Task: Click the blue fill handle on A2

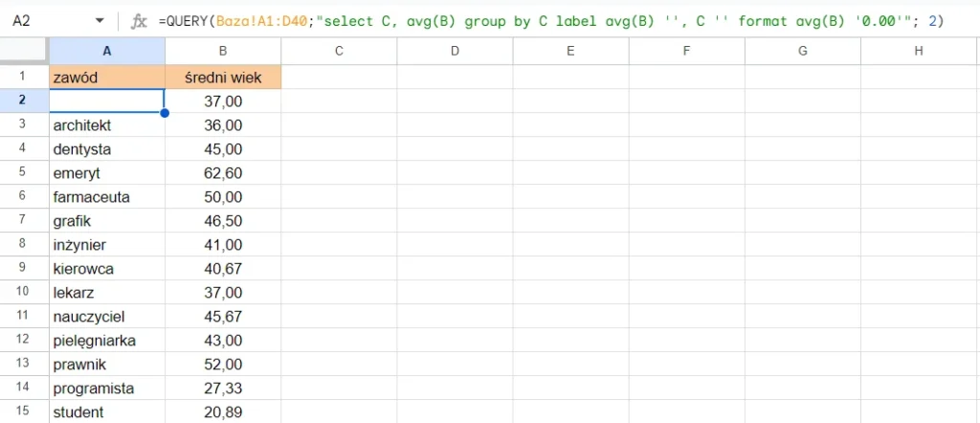Action: [x=165, y=113]
